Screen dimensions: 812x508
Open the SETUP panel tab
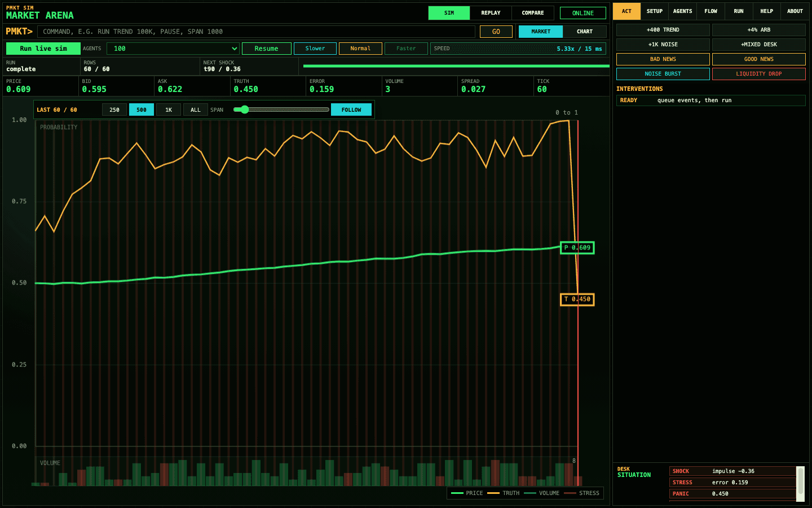coord(655,11)
